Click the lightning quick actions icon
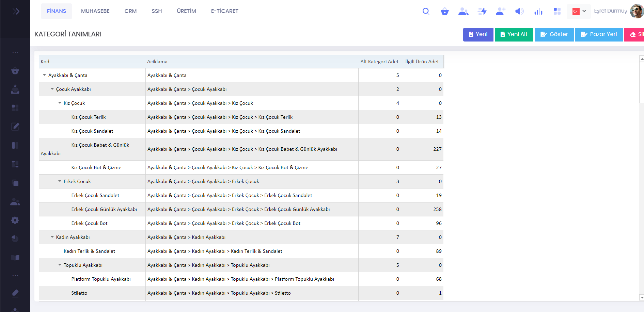The width and height of the screenshot is (644, 312). point(482,12)
